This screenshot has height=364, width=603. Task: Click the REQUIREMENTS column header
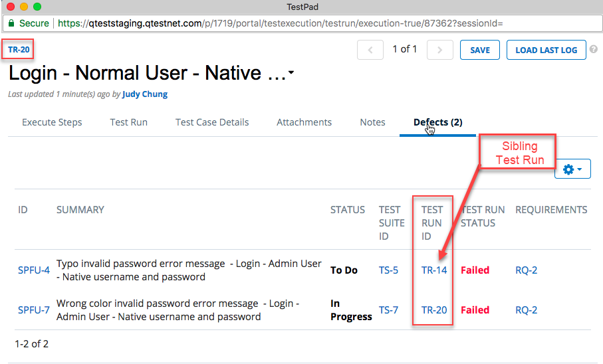pyautogui.click(x=551, y=209)
